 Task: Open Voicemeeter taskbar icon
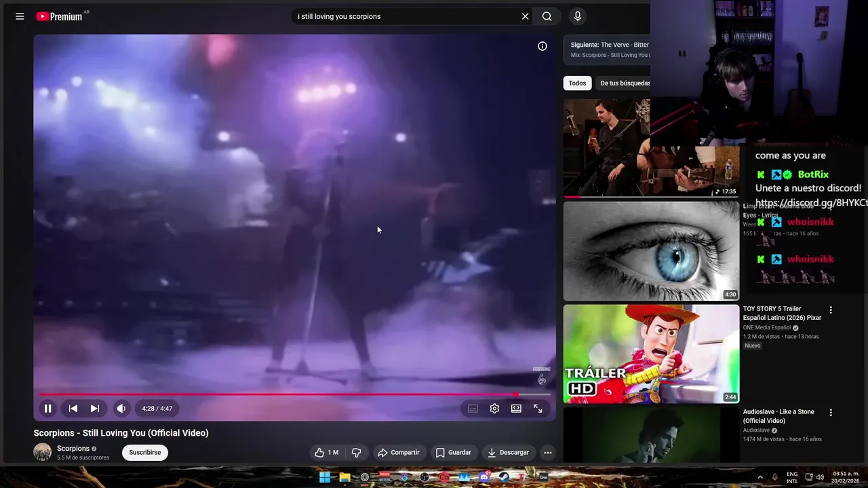coord(384,477)
